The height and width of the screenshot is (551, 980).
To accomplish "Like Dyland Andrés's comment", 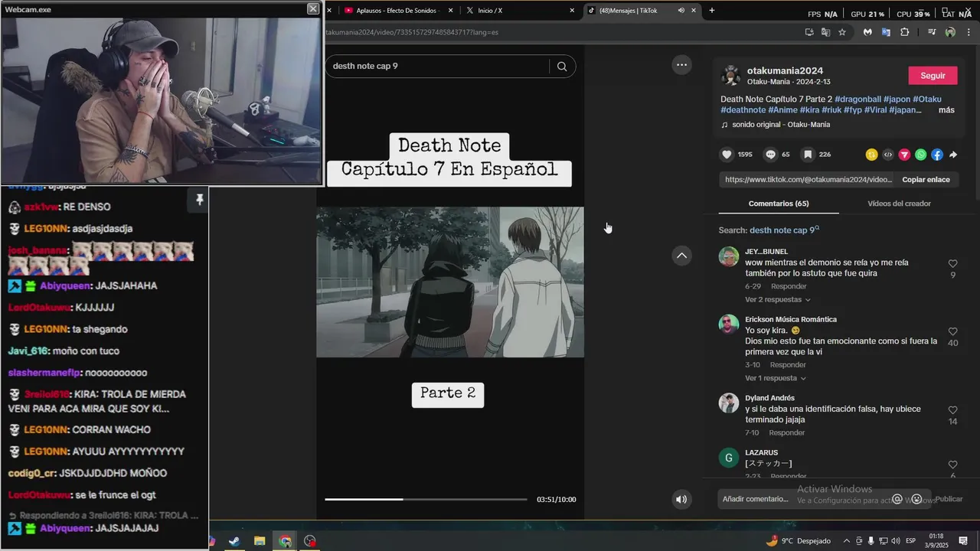I will click(x=952, y=411).
